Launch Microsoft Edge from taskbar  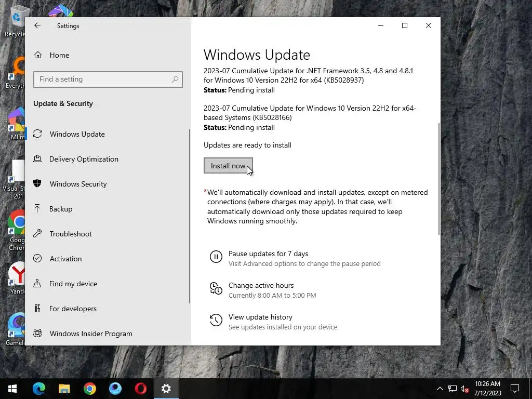click(38, 389)
